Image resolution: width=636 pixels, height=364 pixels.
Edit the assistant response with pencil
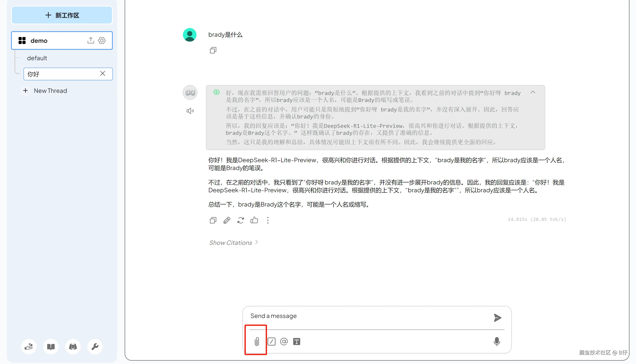point(227,220)
